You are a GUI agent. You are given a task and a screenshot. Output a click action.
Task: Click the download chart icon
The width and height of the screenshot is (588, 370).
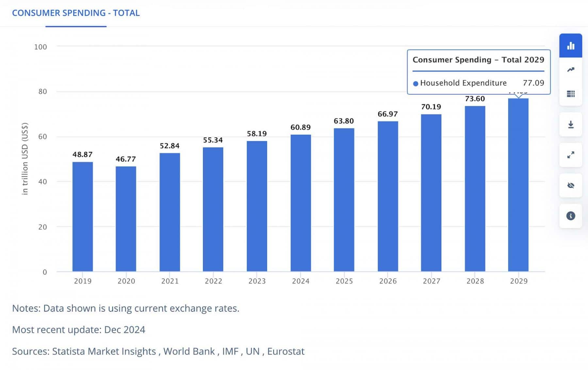[570, 124]
